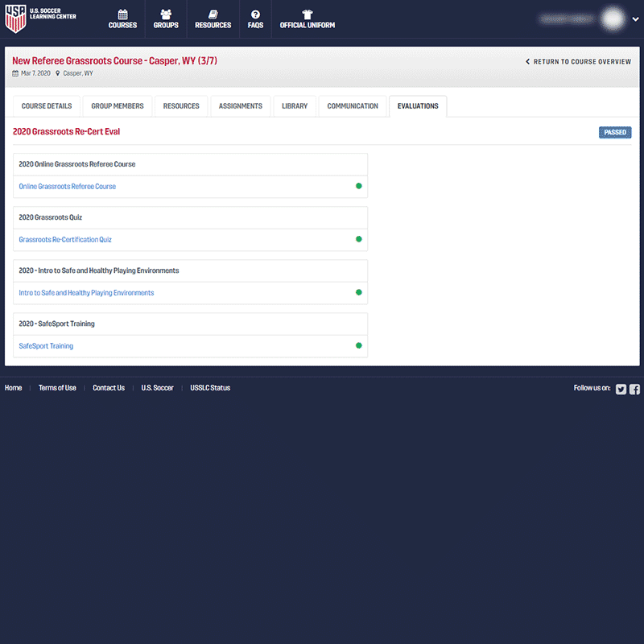
Task: Switch to the Course Details tab
Action: click(47, 106)
